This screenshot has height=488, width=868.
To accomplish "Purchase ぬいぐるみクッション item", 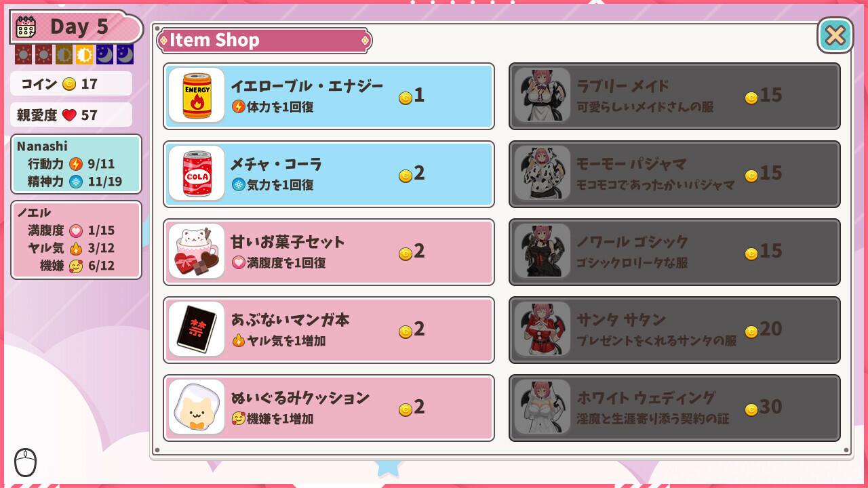I will coord(329,407).
